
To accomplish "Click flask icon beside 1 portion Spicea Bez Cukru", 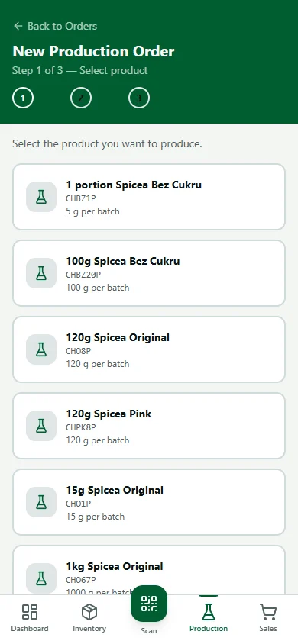I will pos(41,197).
